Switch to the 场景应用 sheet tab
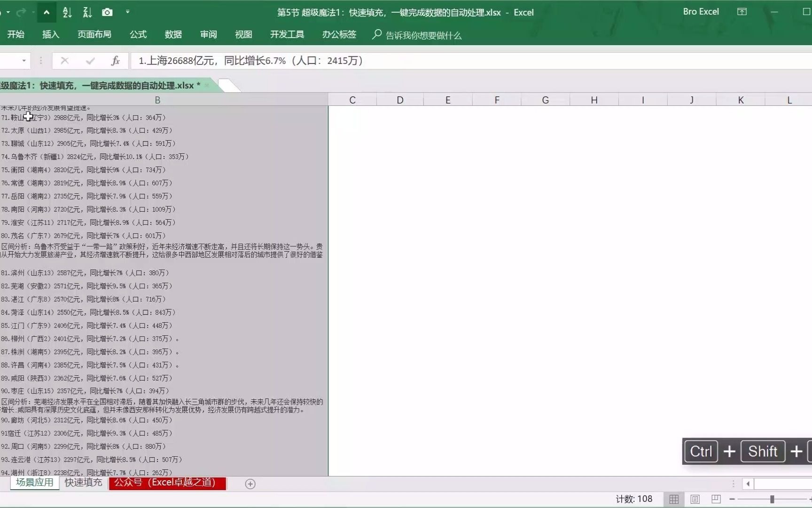Viewport: 812px width, 508px height. click(x=35, y=483)
